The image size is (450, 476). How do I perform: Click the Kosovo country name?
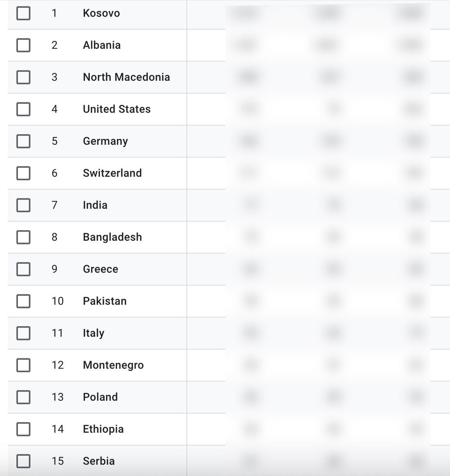click(x=101, y=13)
